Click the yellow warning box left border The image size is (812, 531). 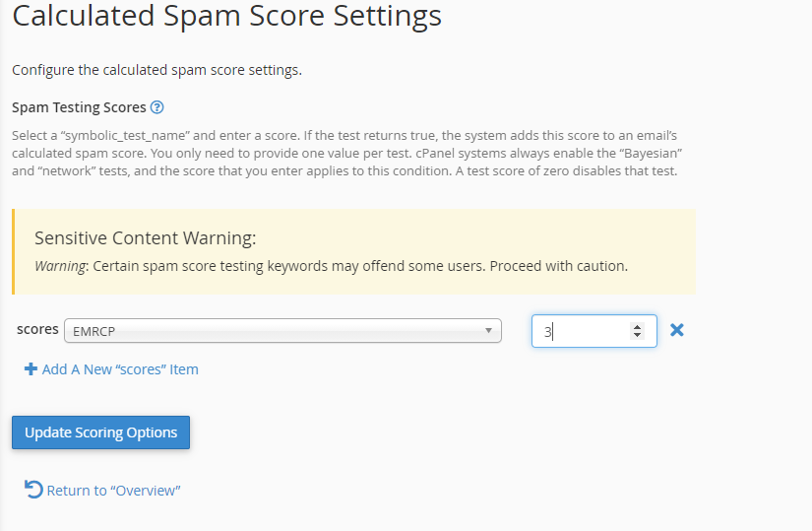point(14,251)
